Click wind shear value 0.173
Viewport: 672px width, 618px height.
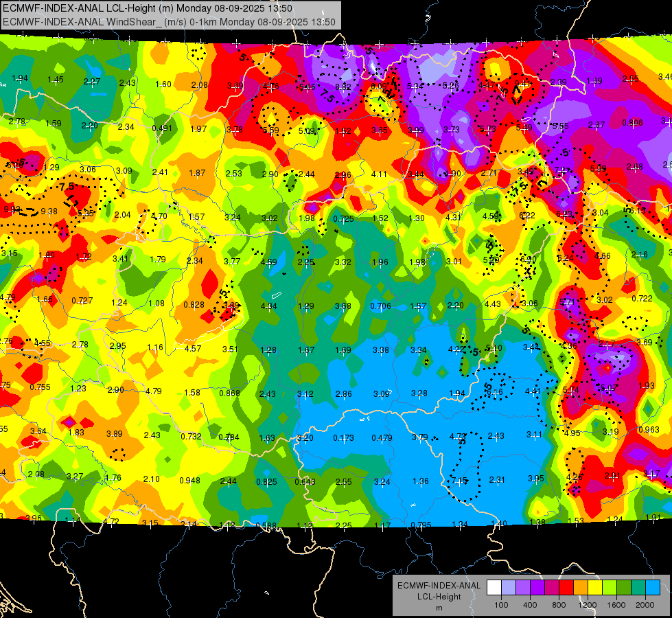pyautogui.click(x=344, y=438)
